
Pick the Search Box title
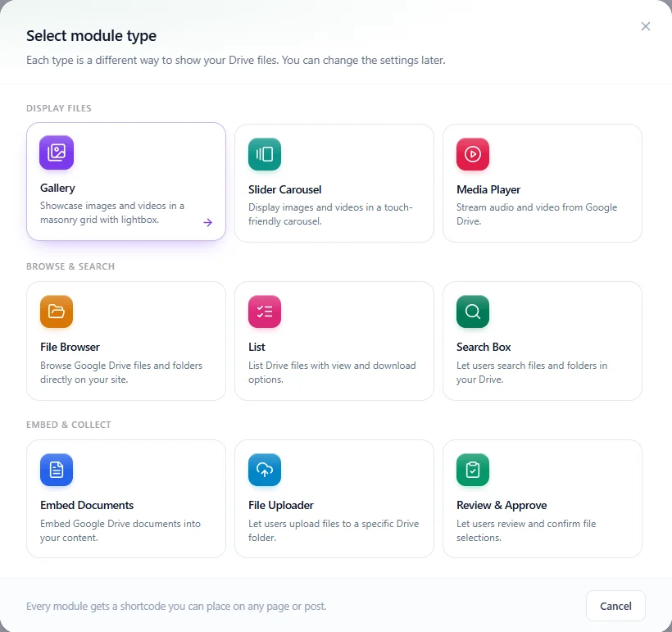pos(484,347)
